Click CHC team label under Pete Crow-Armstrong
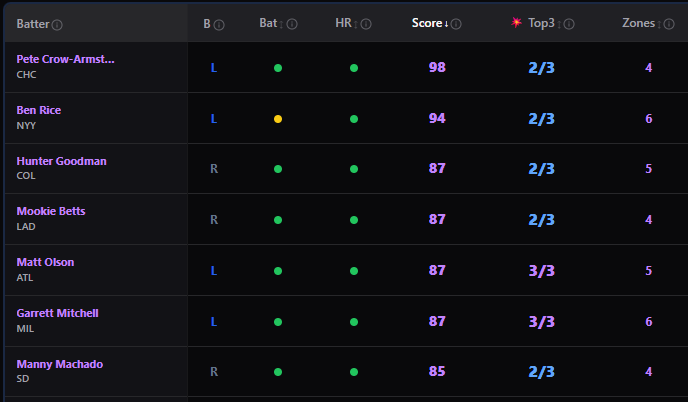Viewport: 688px width, 402px height. (26, 75)
